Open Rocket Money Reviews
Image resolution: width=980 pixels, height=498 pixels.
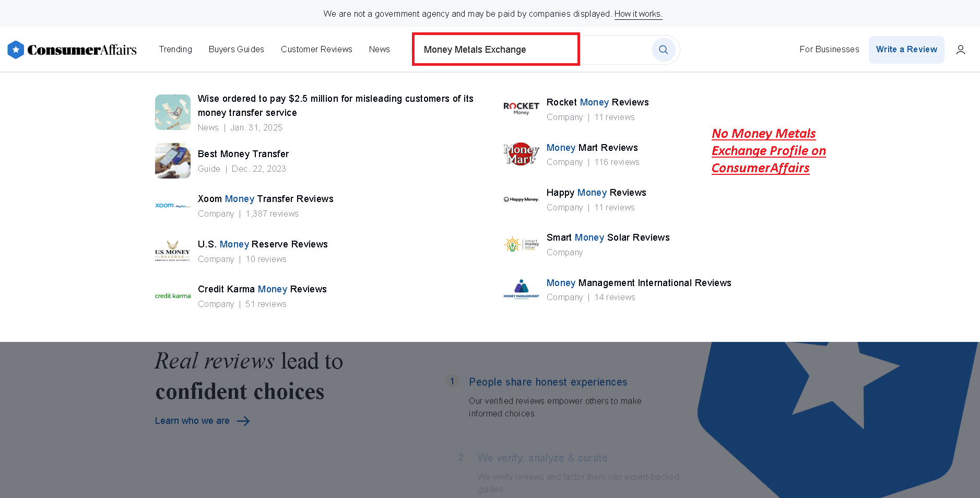point(598,102)
